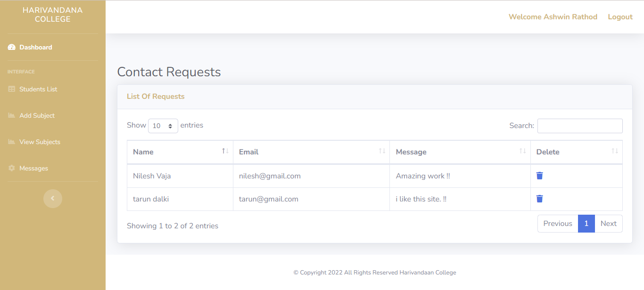Collapse the sidebar with round chevron button

point(53,198)
